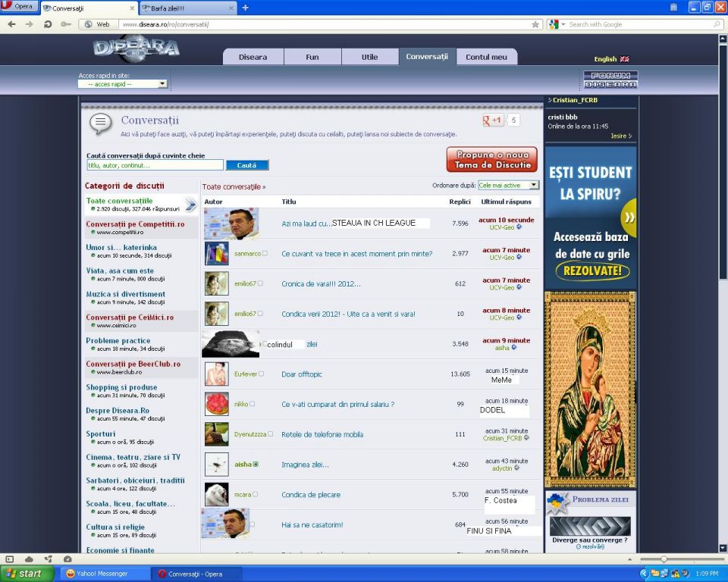
Task: Toggle Opera panels icon in status bar
Action: point(9,559)
